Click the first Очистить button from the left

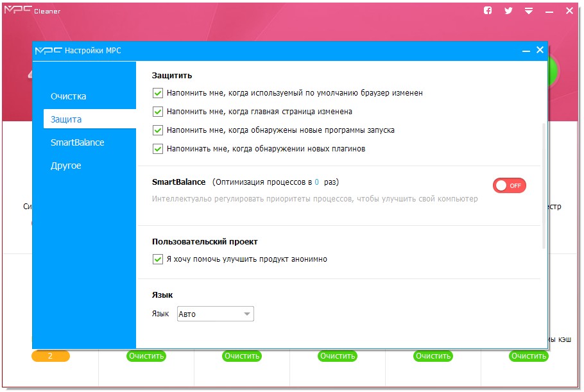[x=146, y=356]
